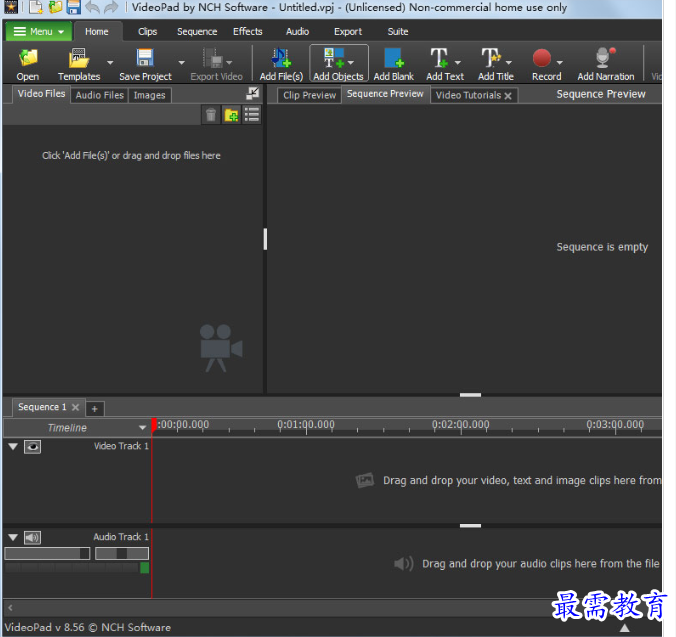Click the list view icon in bin

coord(251,115)
